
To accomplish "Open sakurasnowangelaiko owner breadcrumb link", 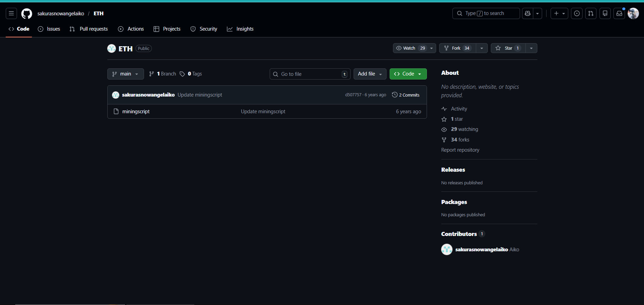I will coord(61,14).
